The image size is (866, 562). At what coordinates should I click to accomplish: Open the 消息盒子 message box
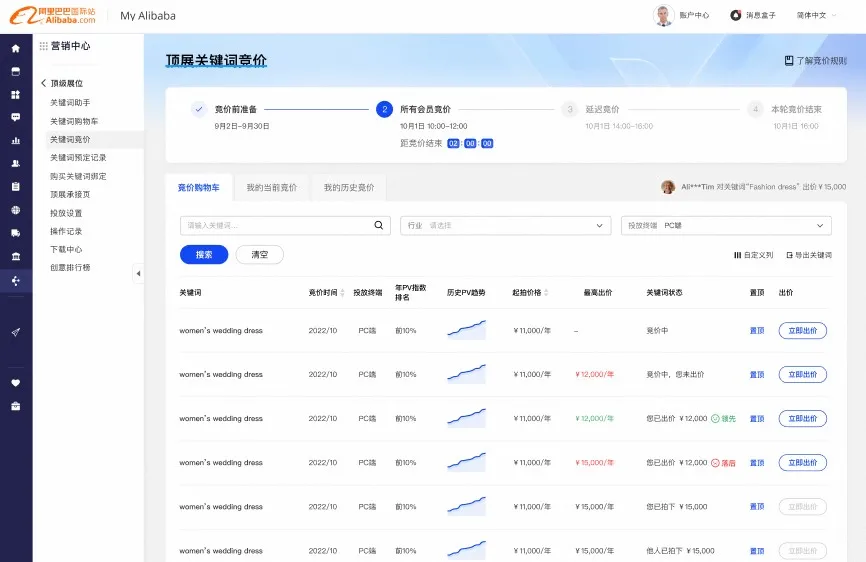point(752,15)
